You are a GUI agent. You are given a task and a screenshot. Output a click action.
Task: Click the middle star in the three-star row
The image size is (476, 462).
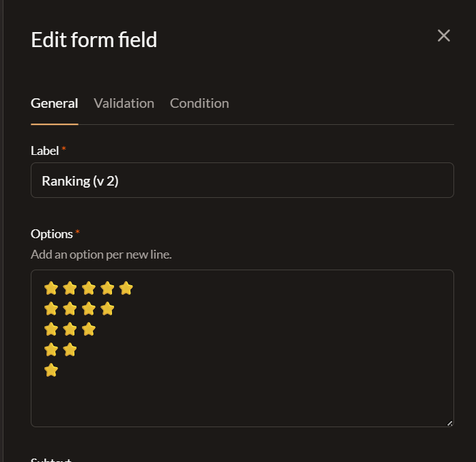pyautogui.click(x=70, y=330)
